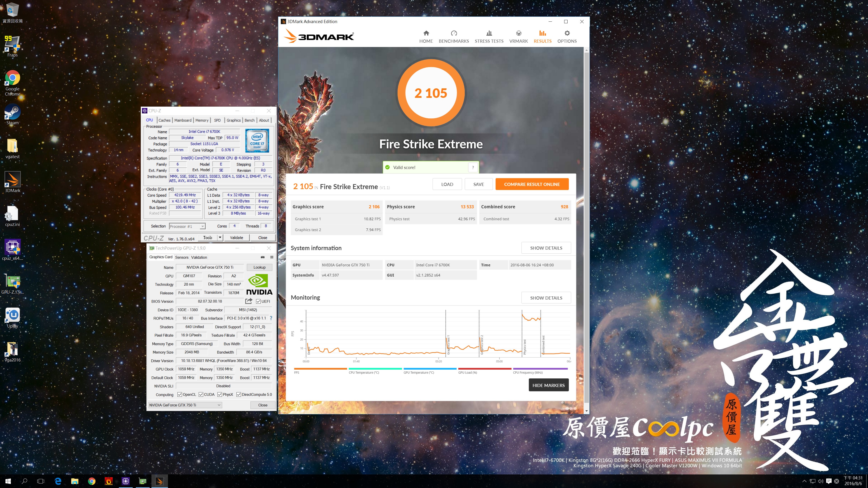Open the Validation tab in GPU-Z
Viewport: 868px width, 488px height.
tap(199, 257)
